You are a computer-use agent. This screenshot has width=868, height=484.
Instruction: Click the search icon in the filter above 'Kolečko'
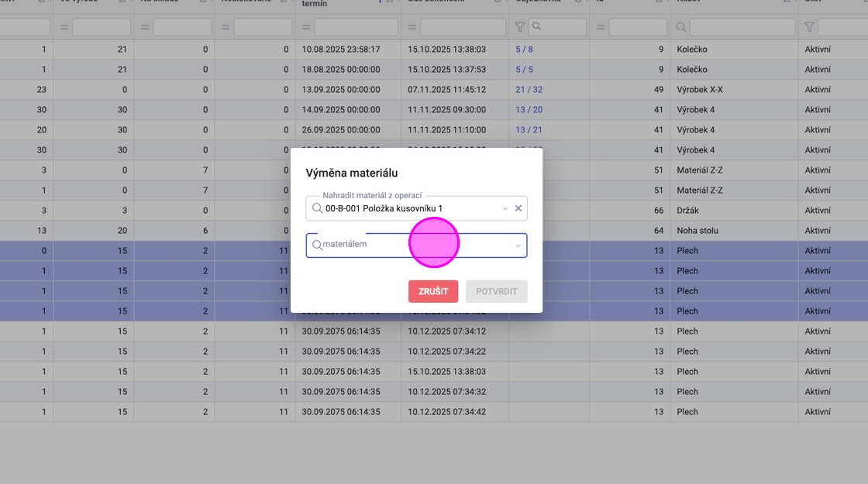(x=681, y=26)
